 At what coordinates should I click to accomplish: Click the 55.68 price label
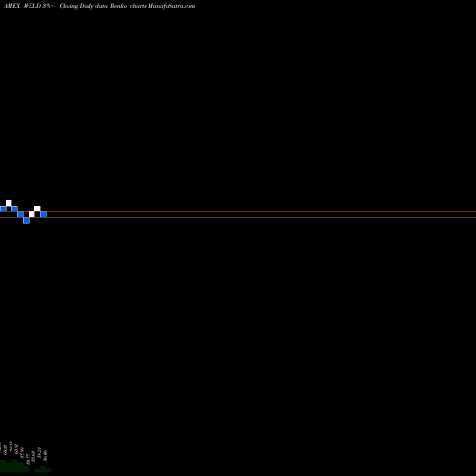33,456
